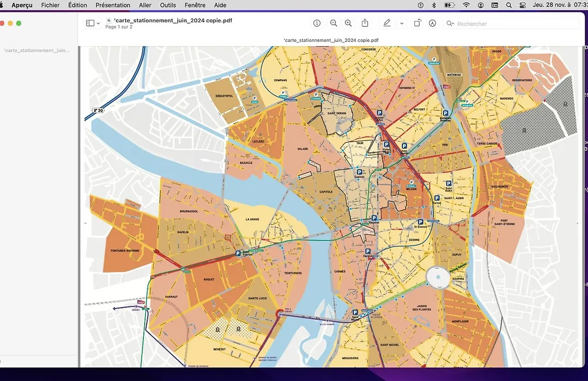Open the Présentation menu
Image resolution: width=588 pixels, height=381 pixels.
coord(113,5)
